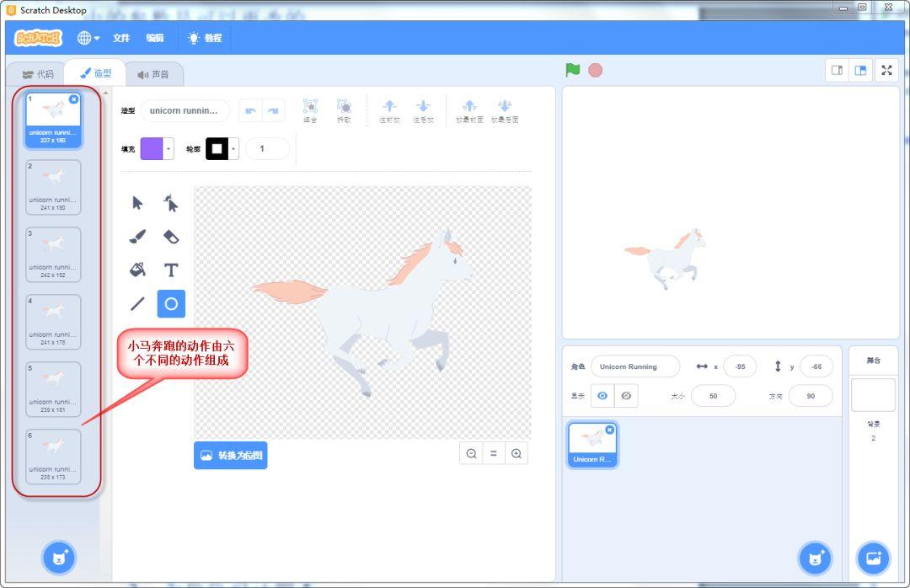910x588 pixels.
Task: Select the stage backdrop thumbnail
Action: (x=874, y=395)
